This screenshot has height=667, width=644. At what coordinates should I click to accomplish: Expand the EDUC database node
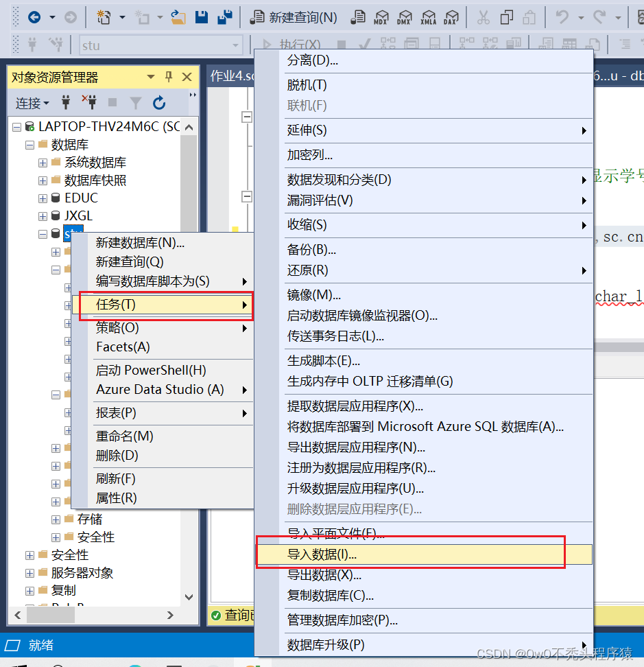[x=43, y=198]
